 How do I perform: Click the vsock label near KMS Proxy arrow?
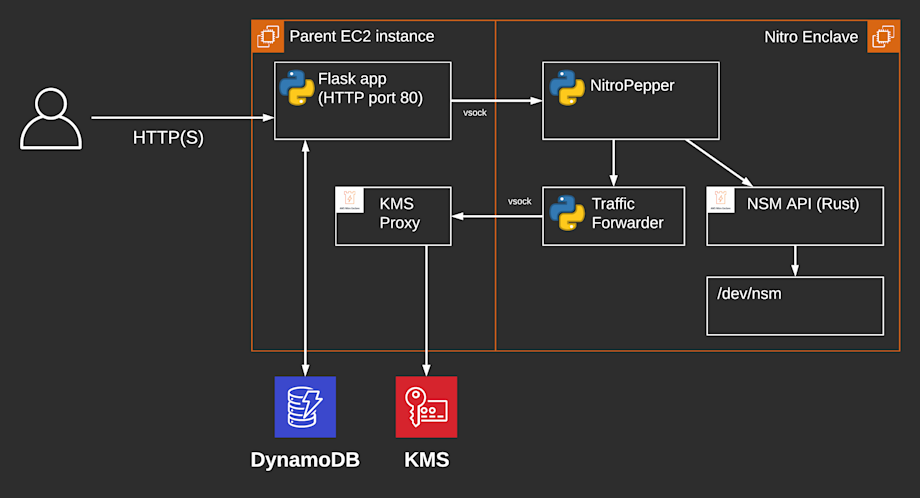click(x=520, y=201)
